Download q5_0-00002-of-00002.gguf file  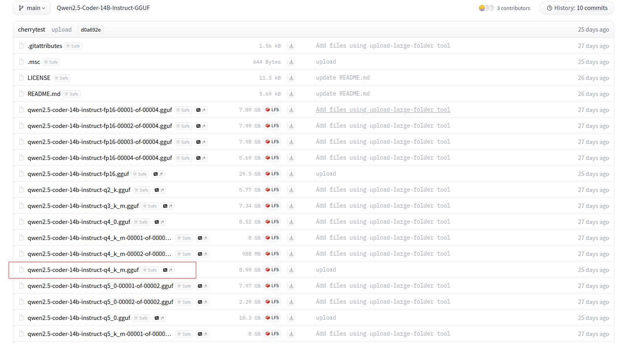291,302
